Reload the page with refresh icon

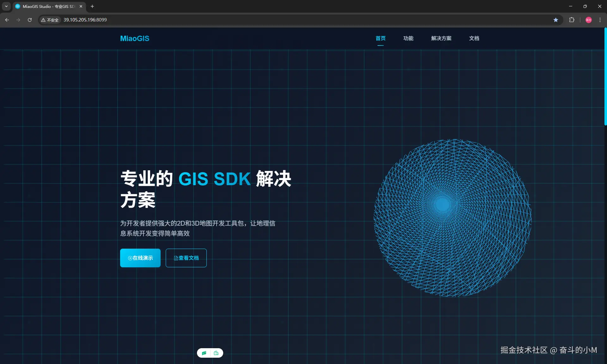coord(30,20)
